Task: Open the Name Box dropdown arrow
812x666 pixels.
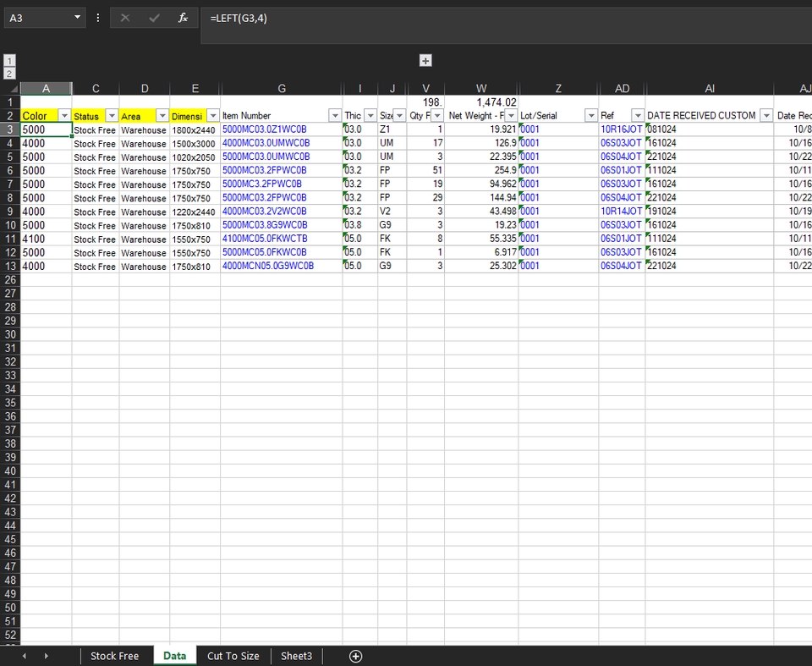Action: [77, 18]
